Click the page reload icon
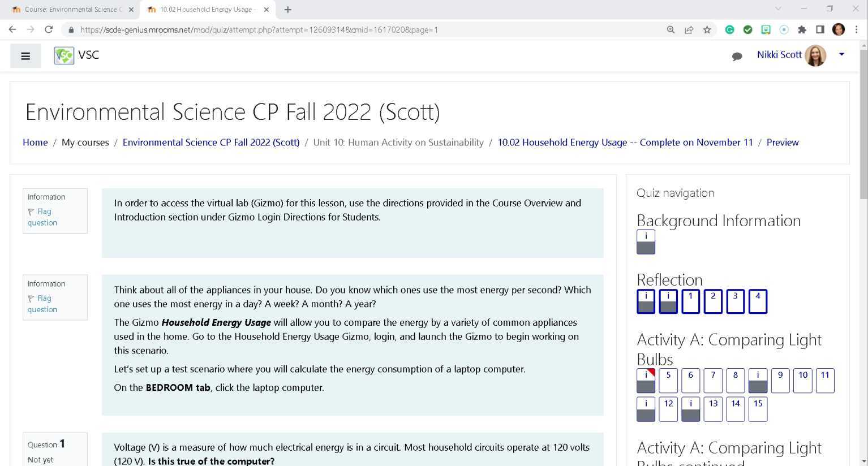The height and width of the screenshot is (466, 868). (x=49, y=29)
